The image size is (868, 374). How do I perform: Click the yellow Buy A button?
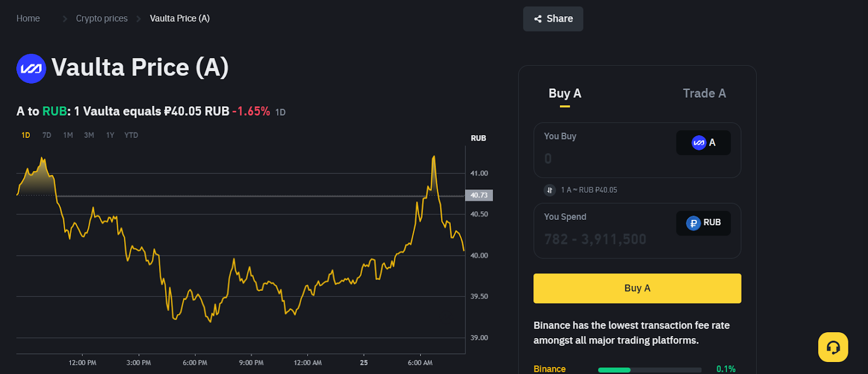[637, 288]
